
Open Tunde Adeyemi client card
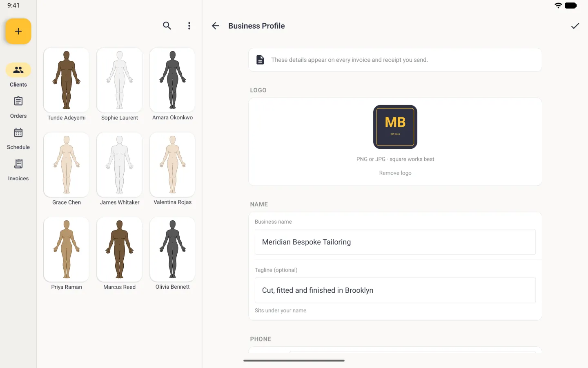[x=67, y=85]
